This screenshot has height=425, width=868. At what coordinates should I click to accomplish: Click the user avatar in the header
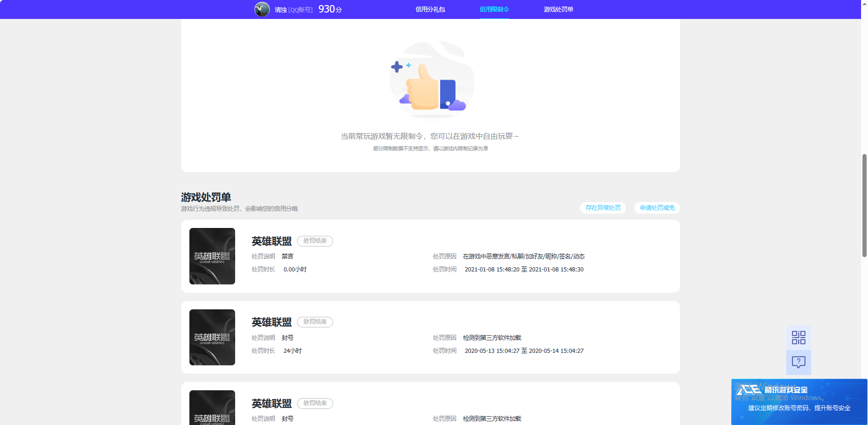262,9
